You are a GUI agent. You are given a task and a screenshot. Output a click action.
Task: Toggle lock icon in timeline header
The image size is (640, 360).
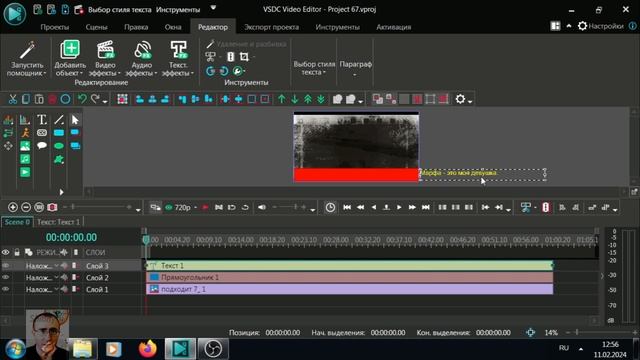point(17,253)
